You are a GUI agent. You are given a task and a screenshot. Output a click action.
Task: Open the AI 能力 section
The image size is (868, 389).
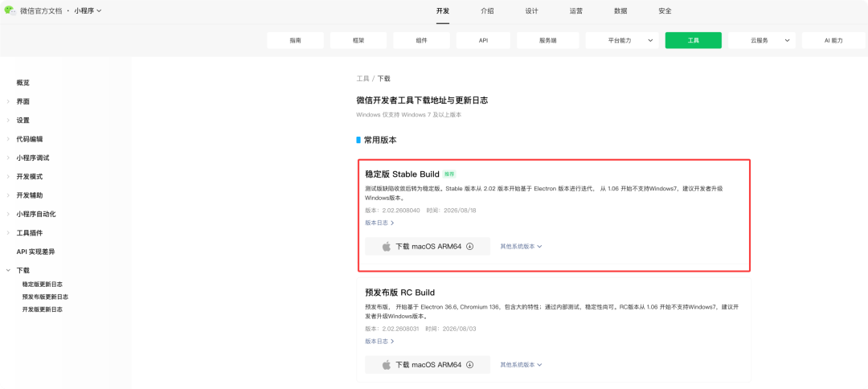833,40
